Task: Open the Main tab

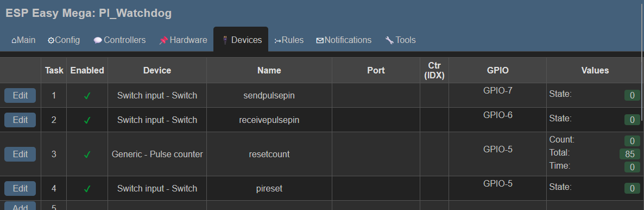Action: [x=23, y=40]
